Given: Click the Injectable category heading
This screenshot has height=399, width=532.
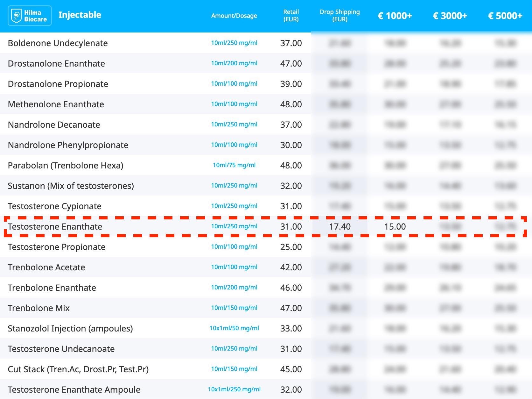Looking at the screenshot, I should tap(80, 15).
